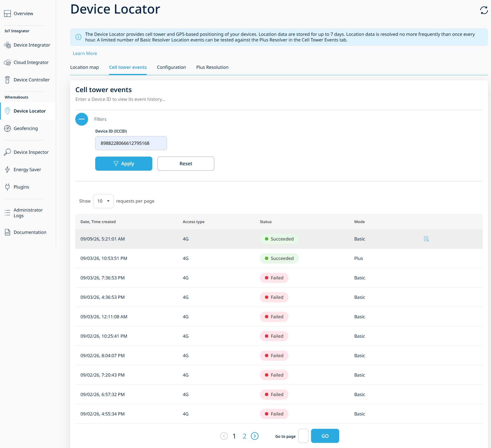Screen dimensions: 491x448
Task: Click Failed status for 6:57:32 PM event
Action: point(274,395)
